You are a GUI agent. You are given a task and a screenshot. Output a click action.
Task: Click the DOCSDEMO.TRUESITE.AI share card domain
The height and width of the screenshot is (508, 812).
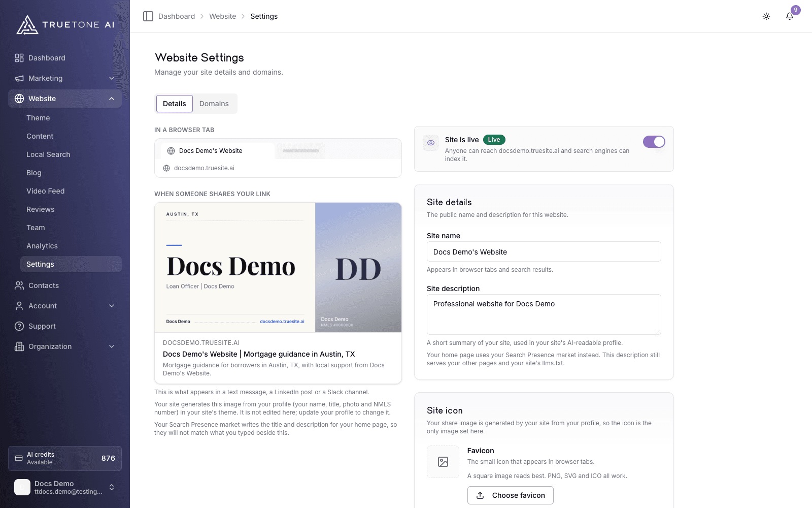(201, 343)
